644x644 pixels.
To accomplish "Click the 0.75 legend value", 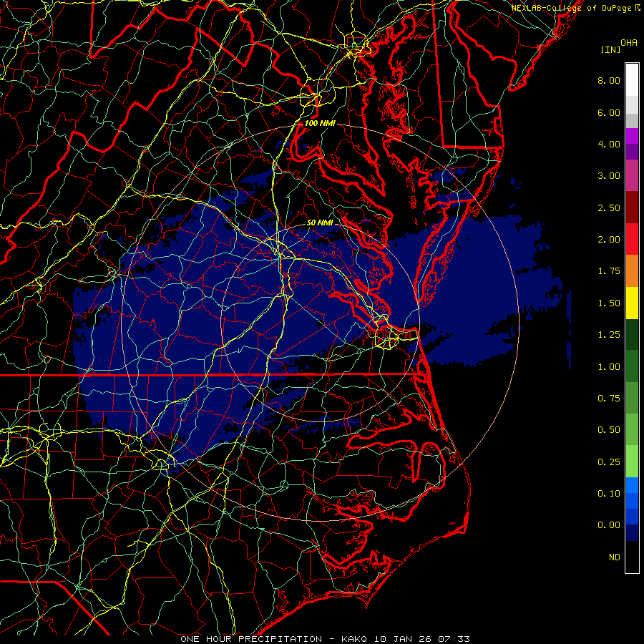I will pyautogui.click(x=609, y=399).
